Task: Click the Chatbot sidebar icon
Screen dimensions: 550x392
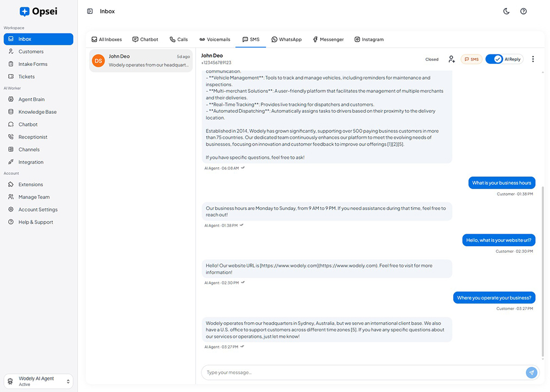Action: click(11, 124)
